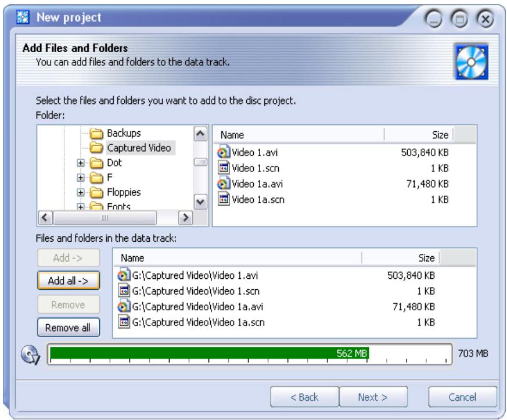Go back with the < Back button
The height and width of the screenshot is (420, 507).
coord(304,397)
